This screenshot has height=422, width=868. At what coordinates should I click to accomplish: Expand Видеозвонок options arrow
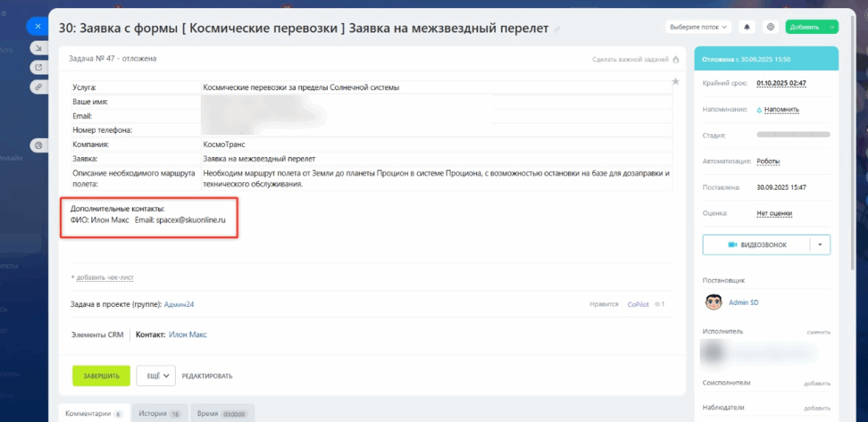[x=820, y=244]
